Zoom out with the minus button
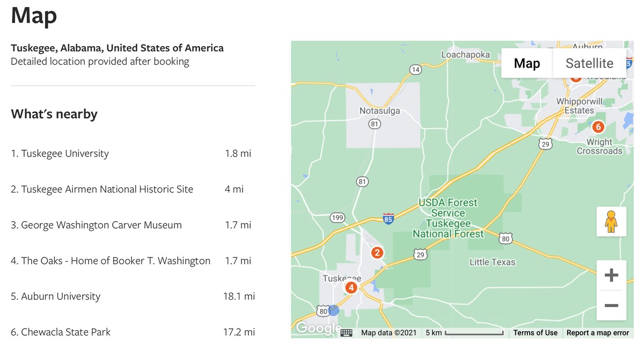The image size is (644, 348). (611, 306)
